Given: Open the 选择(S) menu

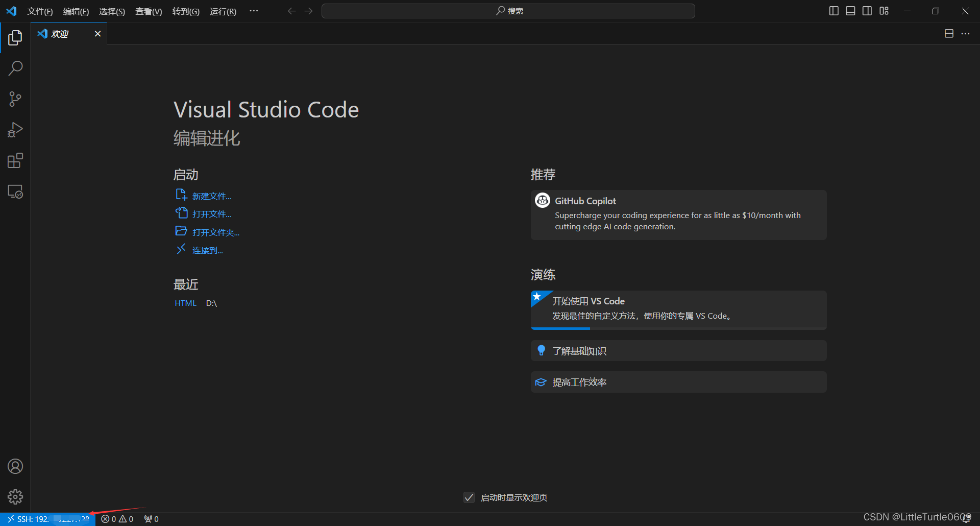Looking at the screenshot, I should pos(112,11).
